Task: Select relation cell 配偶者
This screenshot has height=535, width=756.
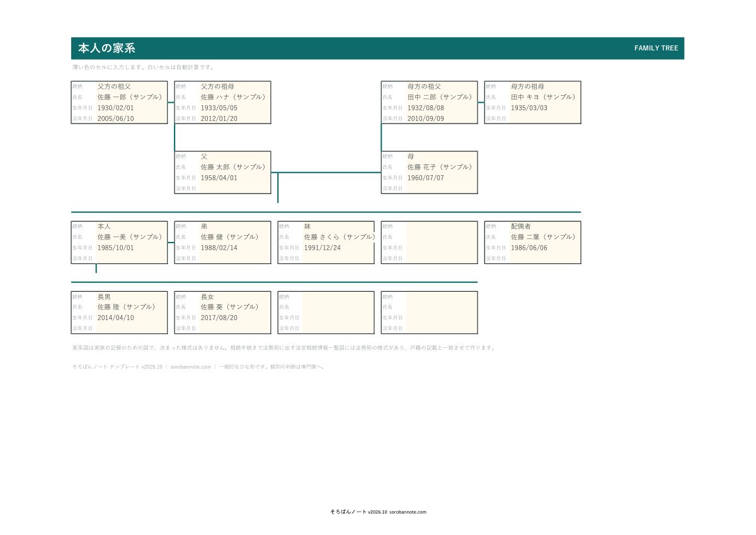Action: [545, 226]
